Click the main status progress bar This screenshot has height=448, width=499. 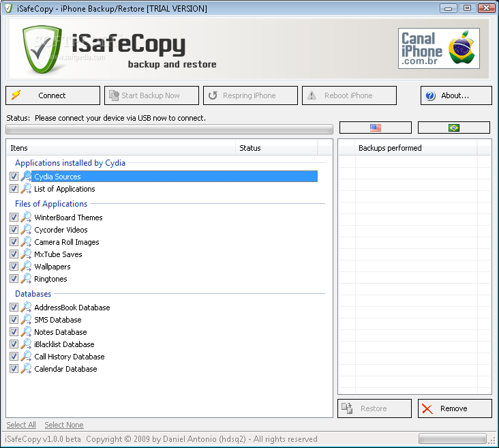169,129
